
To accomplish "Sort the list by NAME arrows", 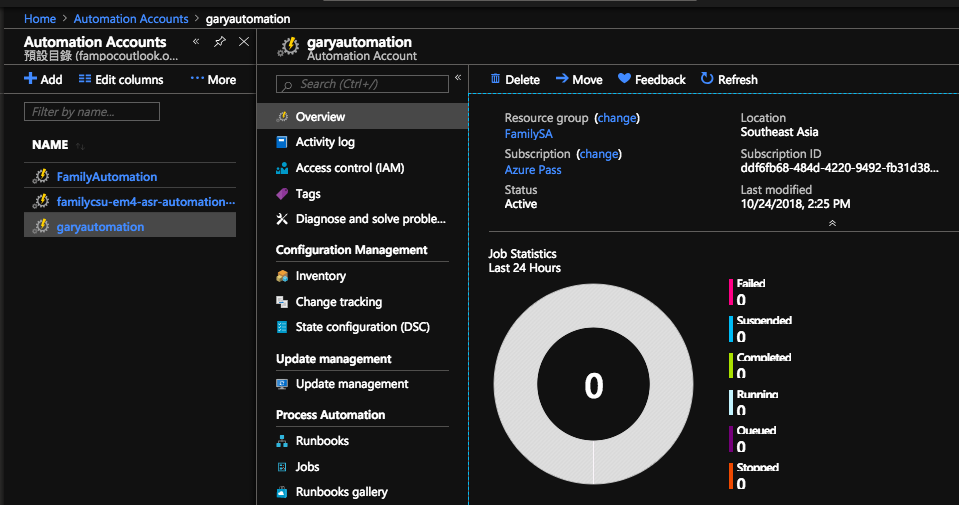I will [80, 146].
